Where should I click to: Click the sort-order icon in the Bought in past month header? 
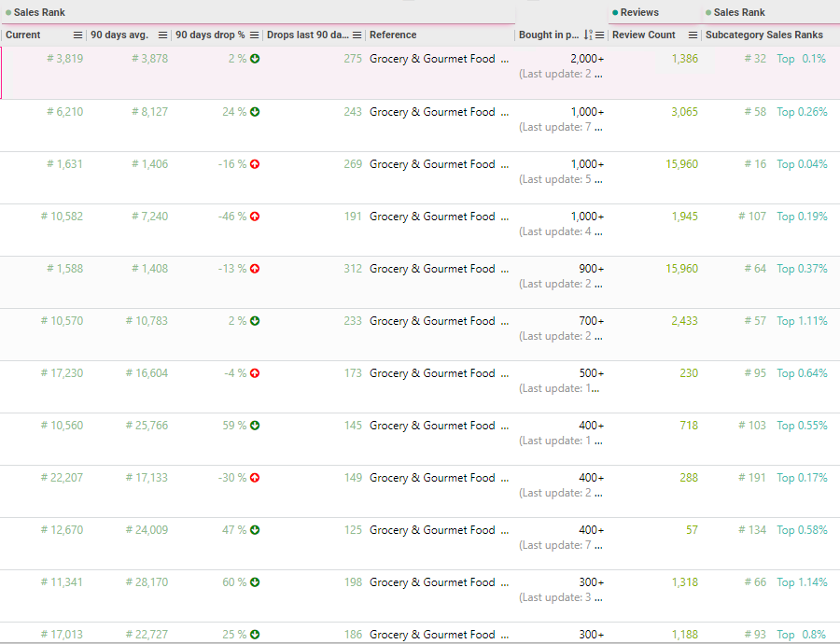(x=588, y=35)
